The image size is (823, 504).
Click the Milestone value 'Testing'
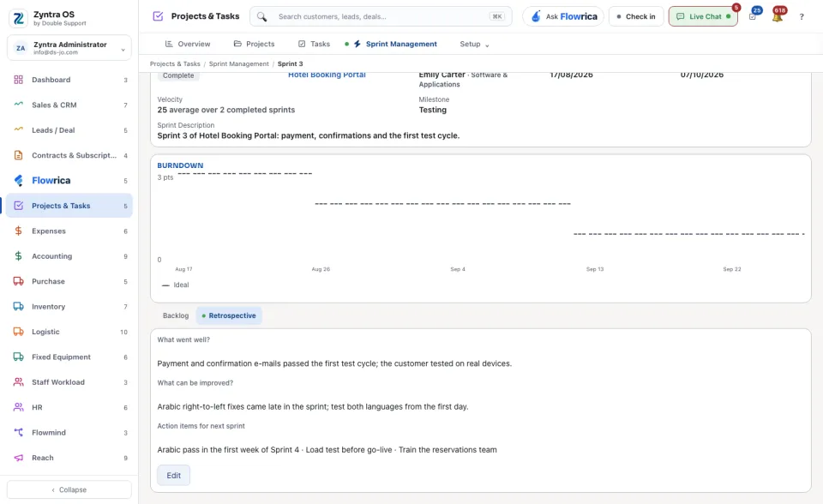click(432, 110)
